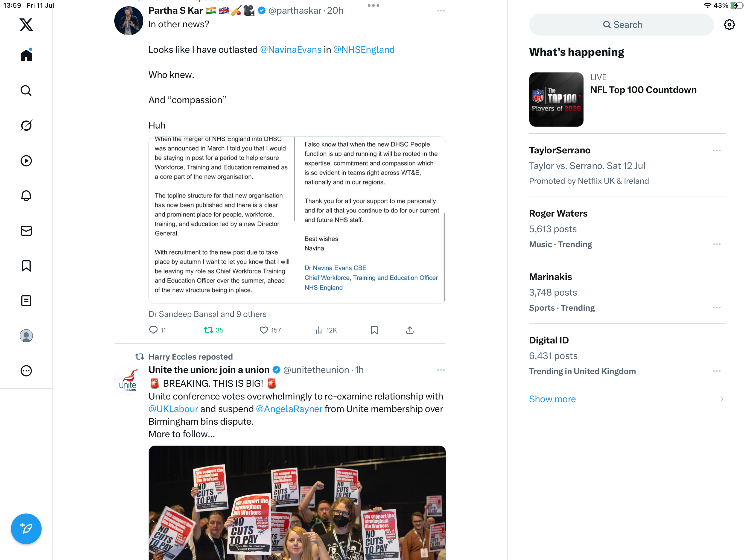
Task: Click the Search input field
Action: pyautogui.click(x=621, y=25)
